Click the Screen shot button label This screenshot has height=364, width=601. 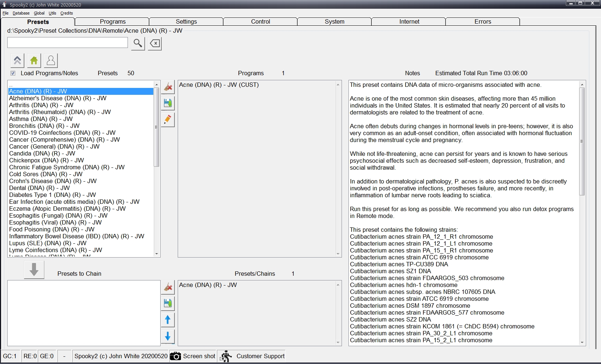coord(199,356)
